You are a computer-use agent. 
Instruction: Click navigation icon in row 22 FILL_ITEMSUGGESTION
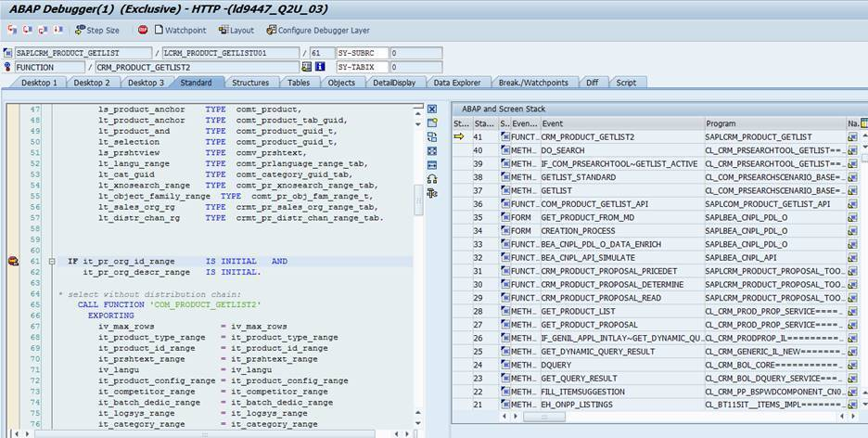click(x=852, y=392)
